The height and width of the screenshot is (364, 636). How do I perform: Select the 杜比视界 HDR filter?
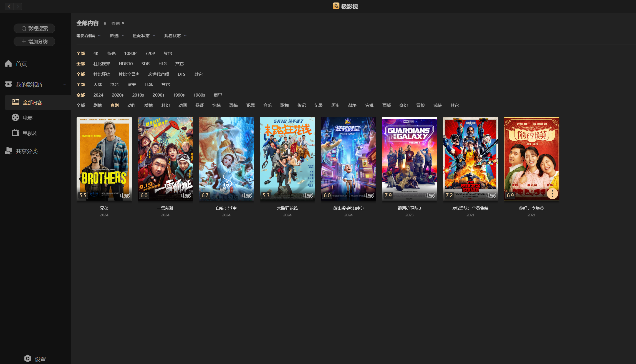(102, 64)
